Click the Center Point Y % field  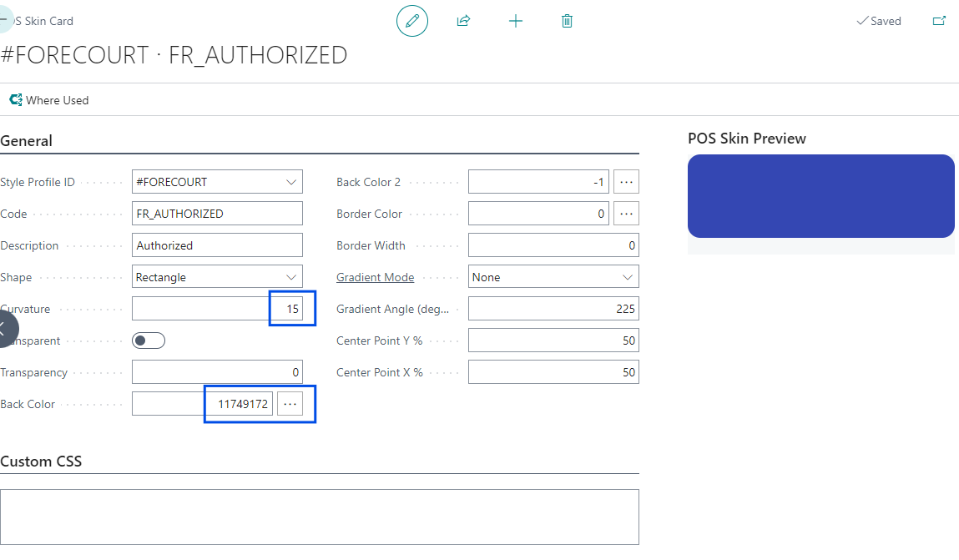click(553, 341)
